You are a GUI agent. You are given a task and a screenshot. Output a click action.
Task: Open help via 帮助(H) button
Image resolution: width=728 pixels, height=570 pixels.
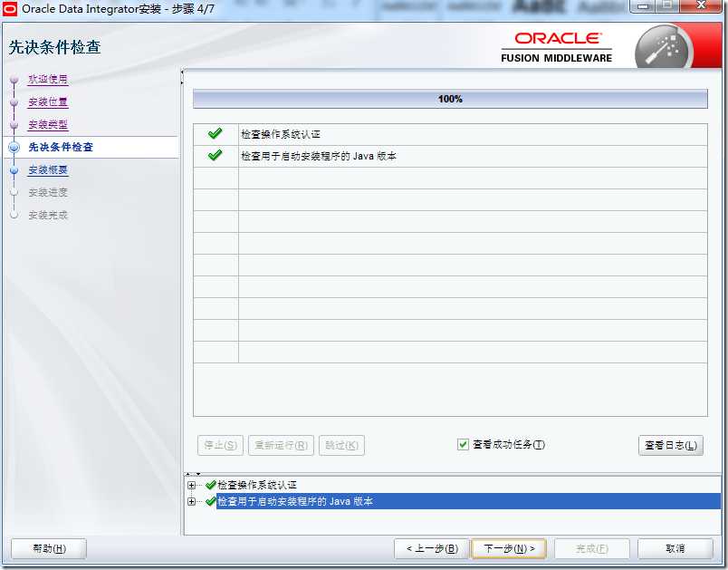pyautogui.click(x=49, y=548)
